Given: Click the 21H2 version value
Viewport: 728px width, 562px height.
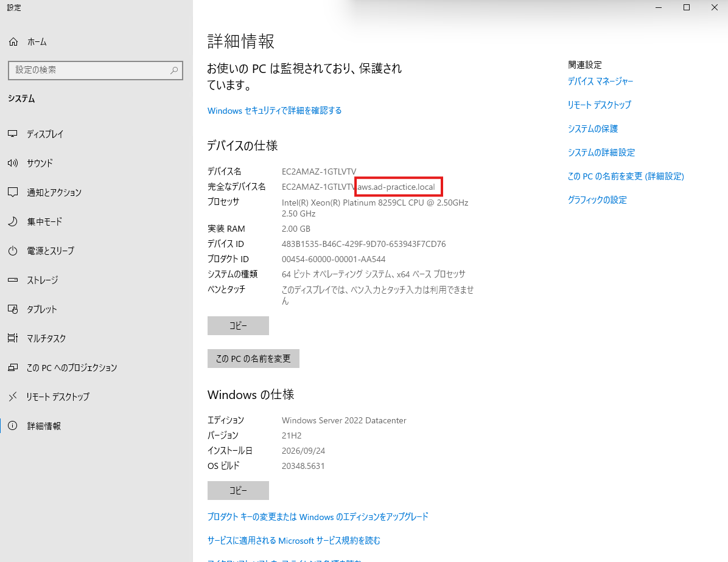Looking at the screenshot, I should [x=292, y=435].
